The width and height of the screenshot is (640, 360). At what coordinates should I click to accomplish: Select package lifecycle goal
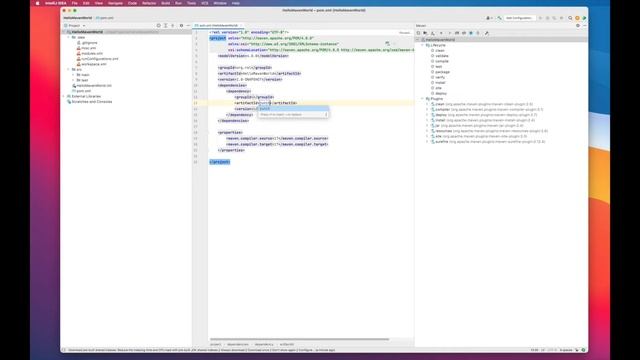[440, 72]
